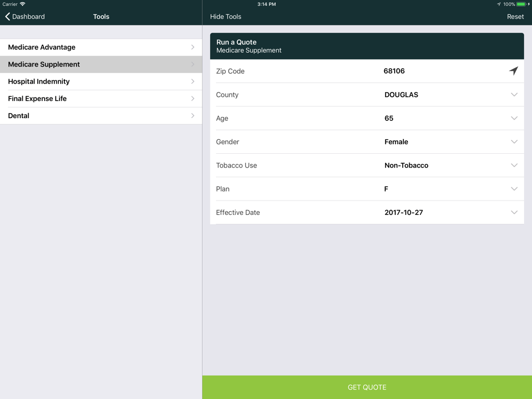Tap the location arrow icon beside Zip Code
This screenshot has height=399, width=532.
pyautogui.click(x=513, y=71)
